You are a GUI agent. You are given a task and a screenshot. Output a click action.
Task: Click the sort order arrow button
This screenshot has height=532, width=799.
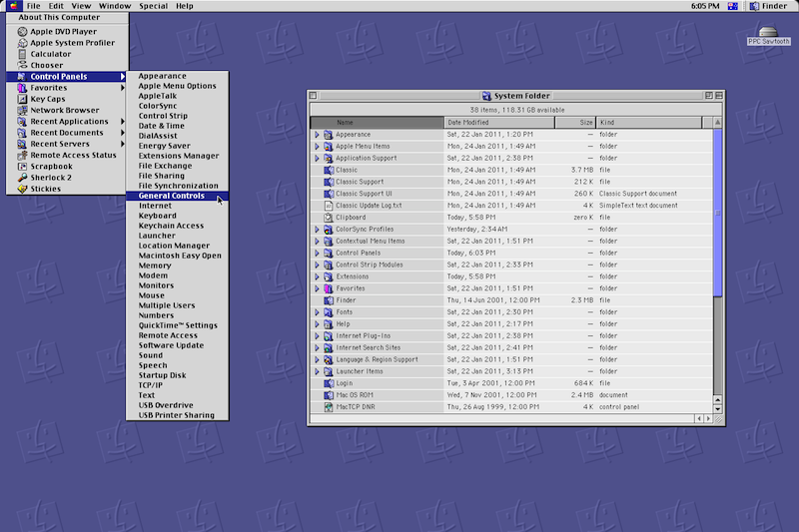coord(717,122)
